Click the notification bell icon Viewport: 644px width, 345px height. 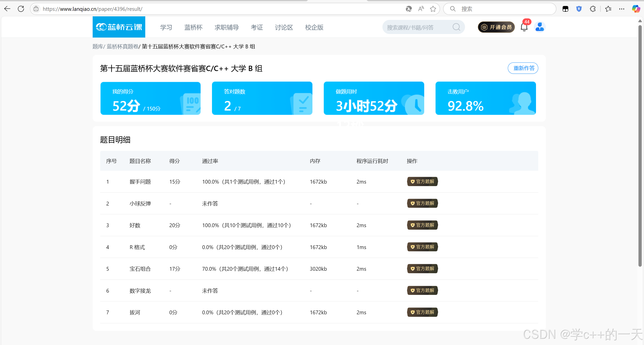click(524, 27)
